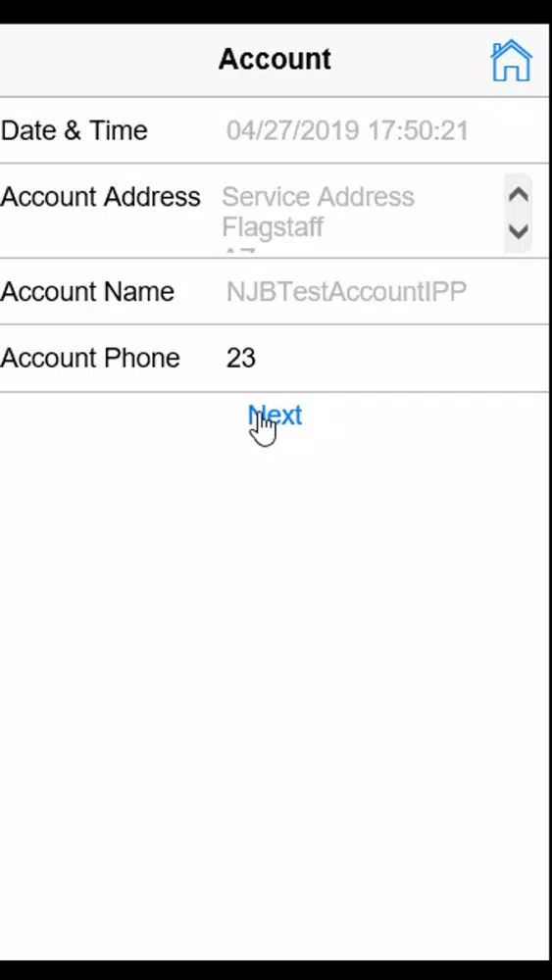The width and height of the screenshot is (552, 980).
Task: Focus the Account Phone input containing 23
Action: click(x=383, y=358)
